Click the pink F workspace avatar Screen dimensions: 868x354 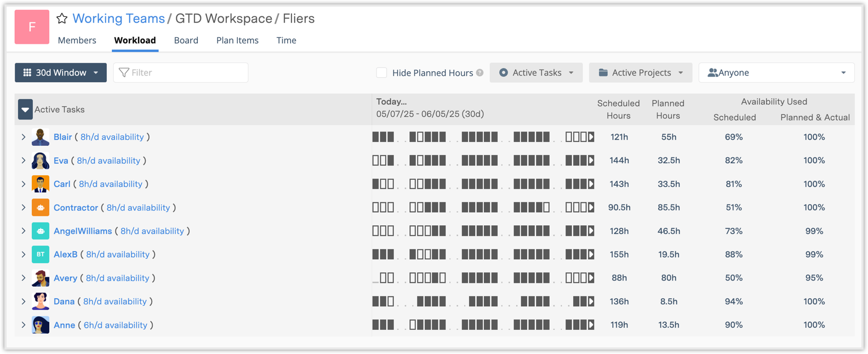pyautogui.click(x=32, y=27)
